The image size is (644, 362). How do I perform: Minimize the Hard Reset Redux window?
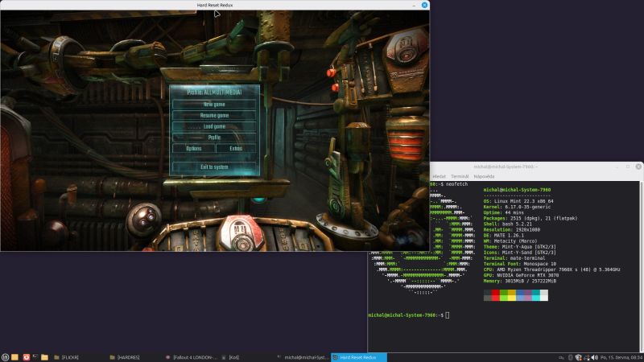(x=414, y=5)
